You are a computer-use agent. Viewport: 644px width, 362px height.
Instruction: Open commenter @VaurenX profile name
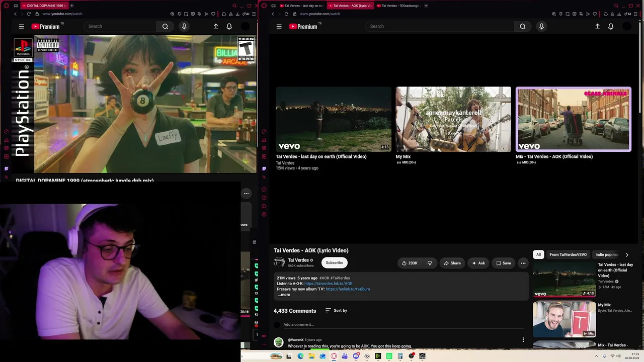click(295, 340)
